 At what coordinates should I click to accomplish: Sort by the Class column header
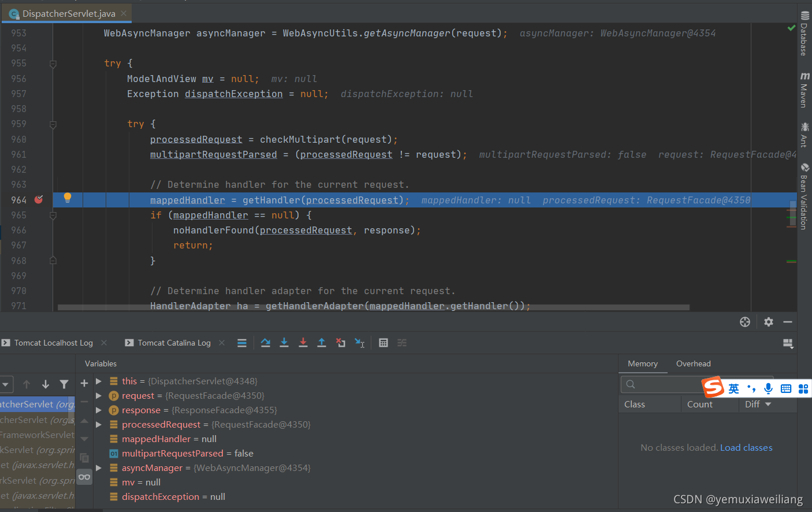[x=650, y=405]
